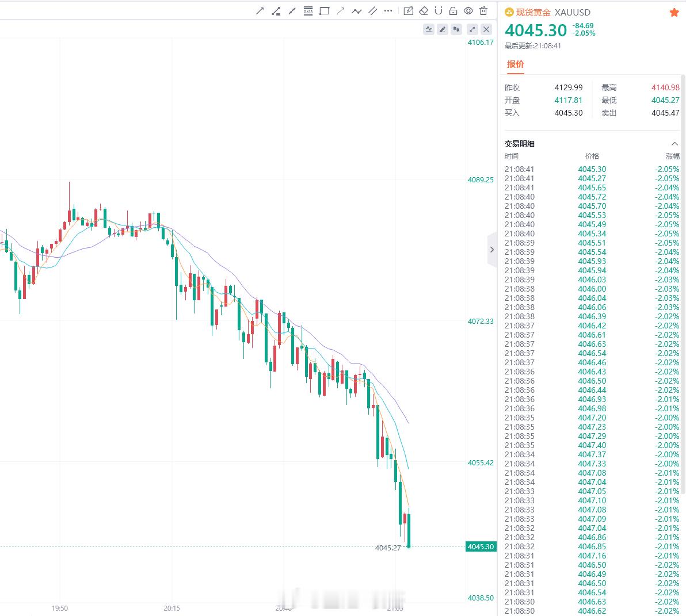The image size is (686, 616).
Task: Open the pencil drawing toolbar button
Action: pos(443,29)
